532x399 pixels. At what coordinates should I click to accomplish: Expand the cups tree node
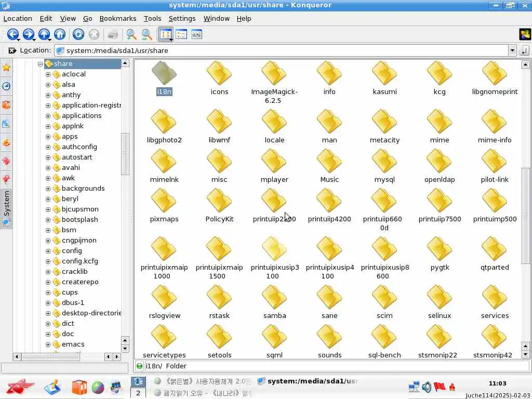[x=48, y=292]
